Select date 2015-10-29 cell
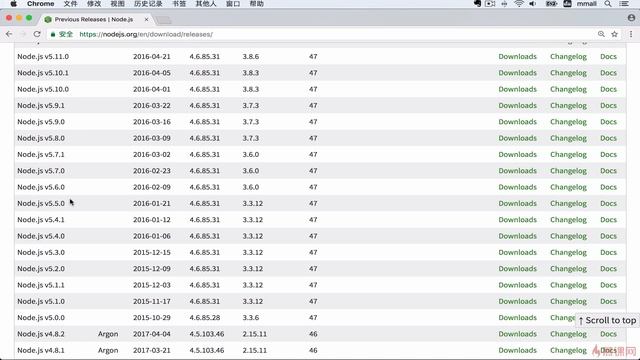This screenshot has height=360, width=640. (x=151, y=318)
